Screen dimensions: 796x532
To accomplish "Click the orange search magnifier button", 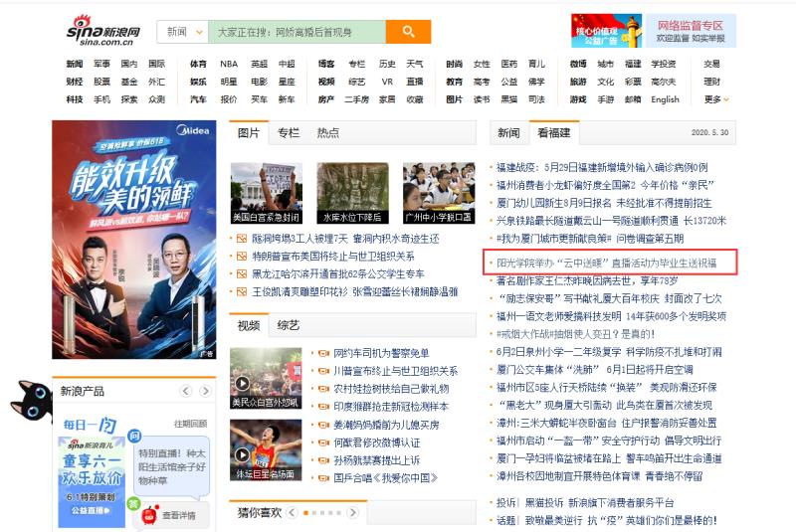I will point(408,32).
